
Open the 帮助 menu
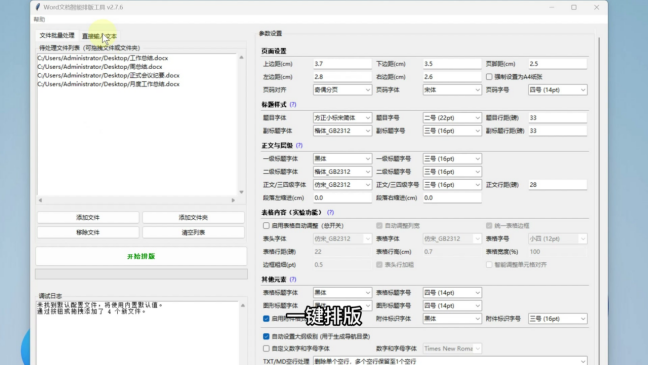click(x=39, y=19)
